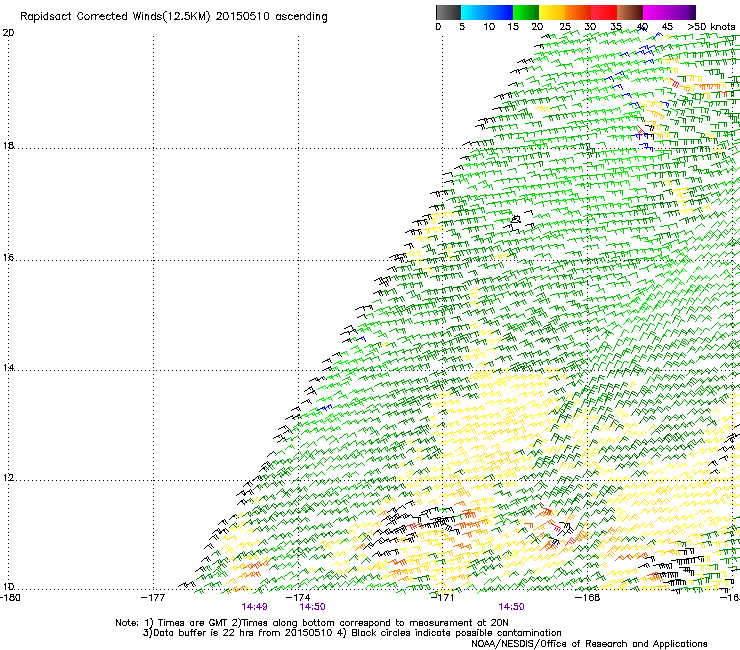
Task: Click the '>50 knots' legend label
Action: pyautogui.click(x=711, y=27)
